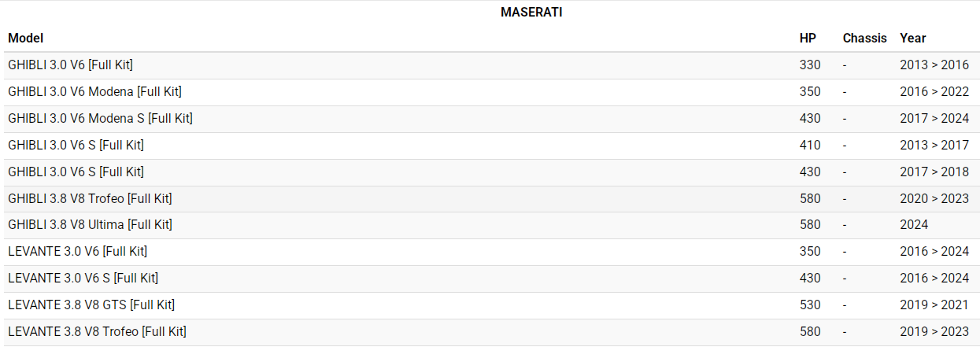Click GHIBLI 3.0 V6 S 410 HP row
Image resolution: width=980 pixels, height=347 pixels.
pos(76,146)
